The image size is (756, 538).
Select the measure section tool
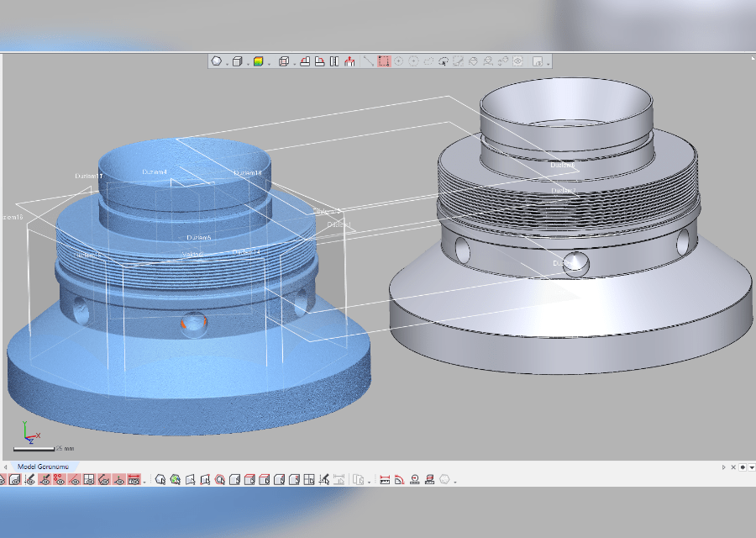click(429, 480)
